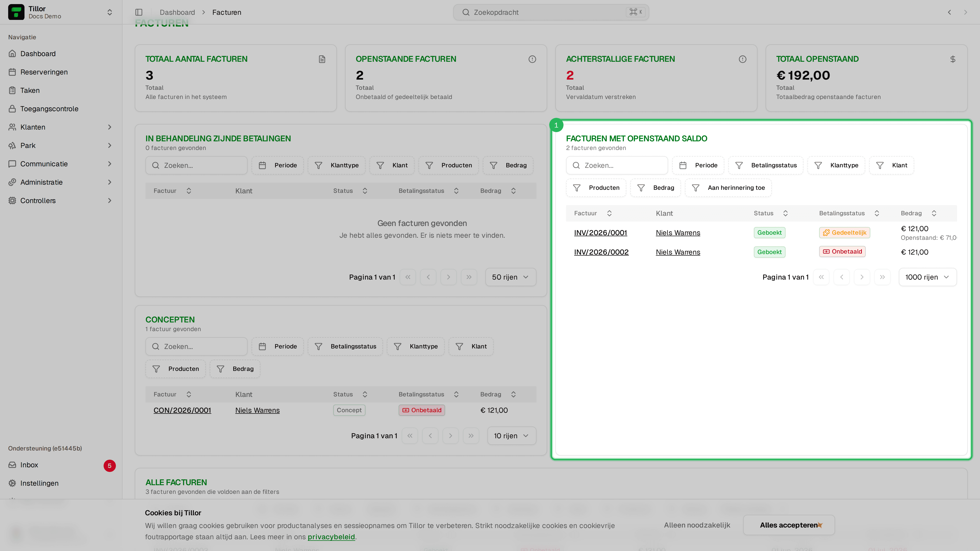This screenshot has width=980, height=551.
Task: Search in In Behandeling Zijnde Betalingen
Action: point(196,165)
